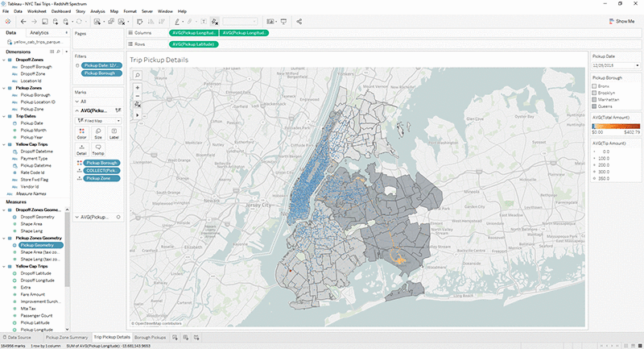This screenshot has height=349, width=644.
Task: Open the Analysis menu
Action: pyautogui.click(x=97, y=11)
